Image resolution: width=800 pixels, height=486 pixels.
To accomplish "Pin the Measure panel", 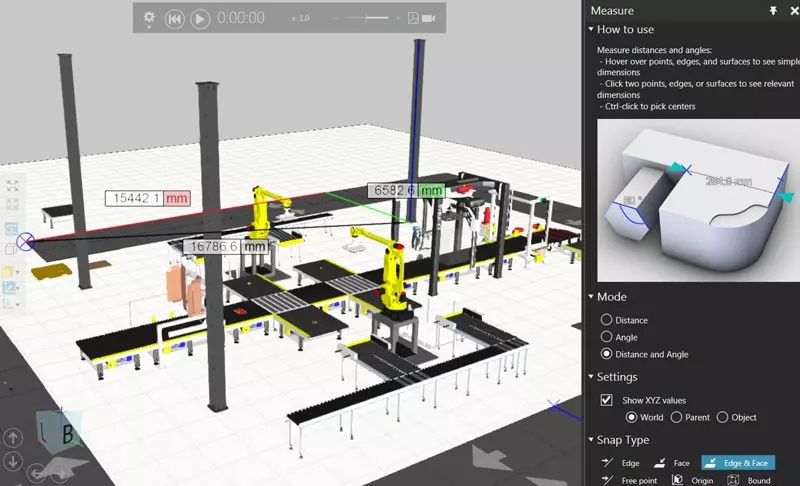I will [772, 10].
